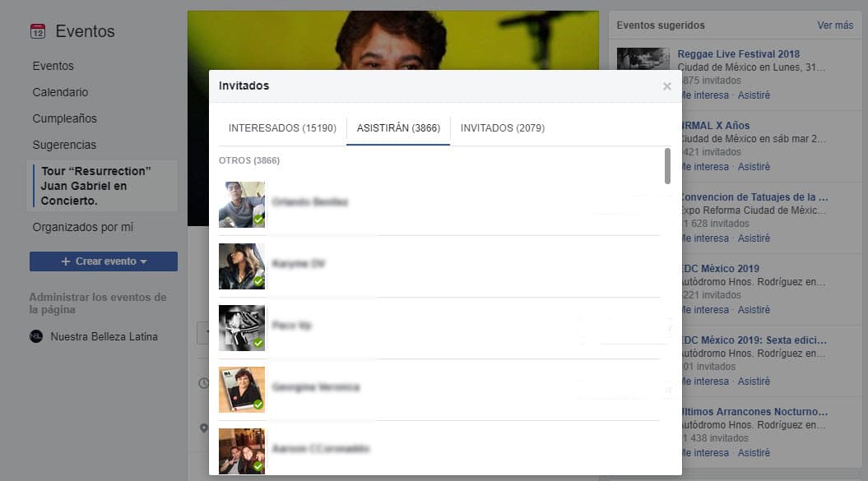The width and height of the screenshot is (868, 481).
Task: Open the second attendee's profile photo
Action: (x=242, y=266)
